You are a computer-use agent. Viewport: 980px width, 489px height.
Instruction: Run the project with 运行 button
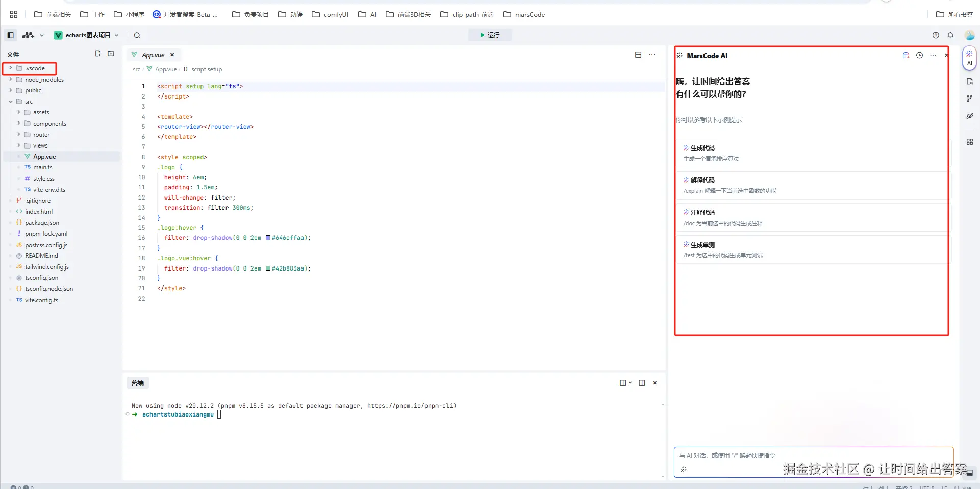click(490, 35)
